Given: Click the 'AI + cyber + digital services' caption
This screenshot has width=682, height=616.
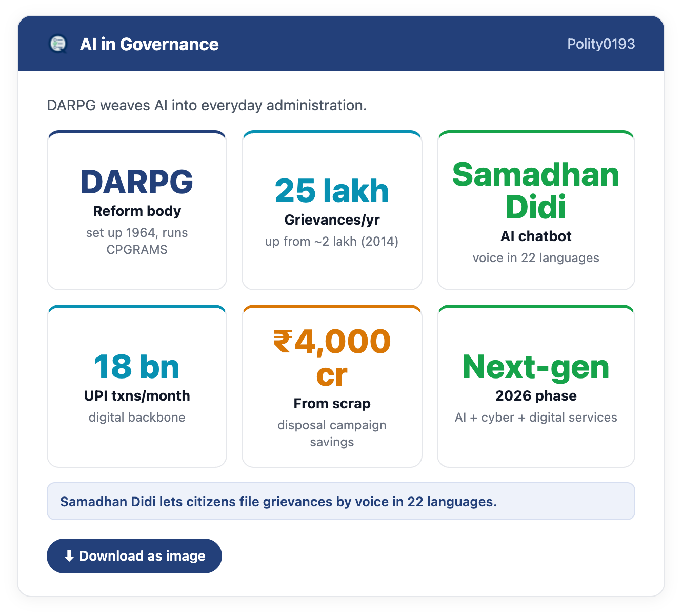Looking at the screenshot, I should pos(536,417).
